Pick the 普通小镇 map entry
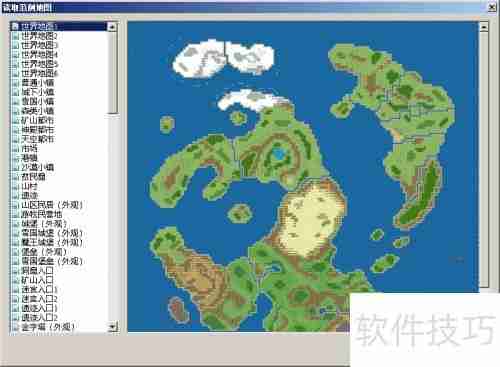500x367 pixels. [x=37, y=82]
